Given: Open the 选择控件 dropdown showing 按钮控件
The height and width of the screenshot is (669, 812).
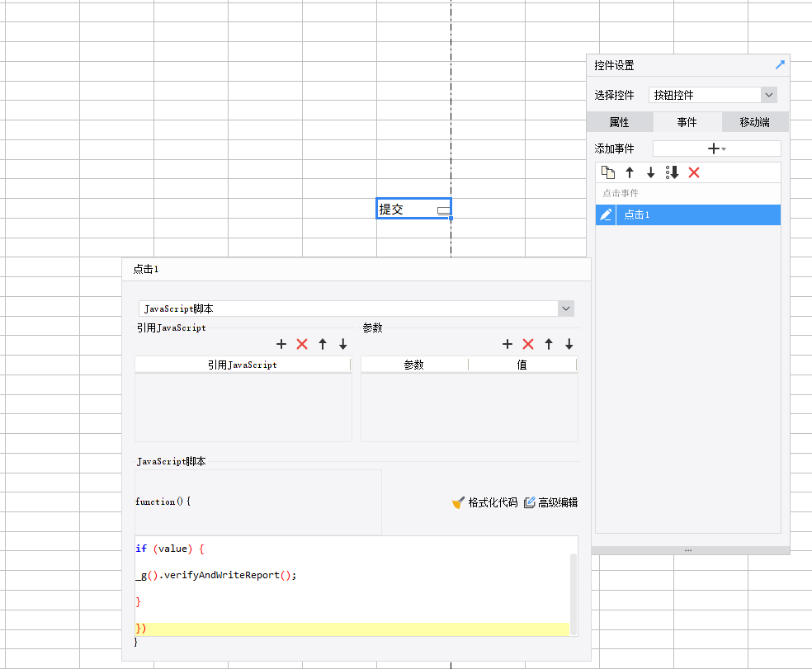Looking at the screenshot, I should coord(713,95).
